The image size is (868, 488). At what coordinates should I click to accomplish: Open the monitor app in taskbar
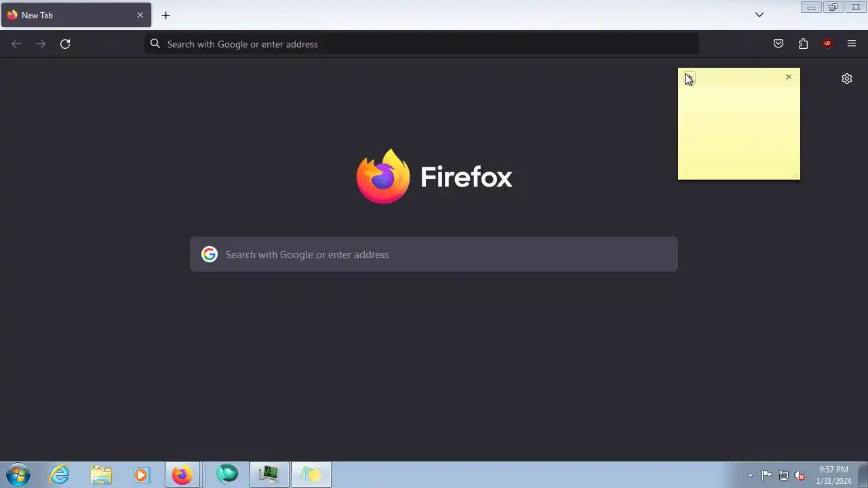click(x=269, y=475)
